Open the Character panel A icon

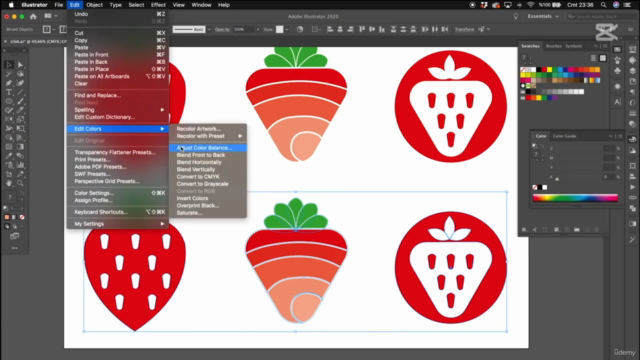[618, 102]
